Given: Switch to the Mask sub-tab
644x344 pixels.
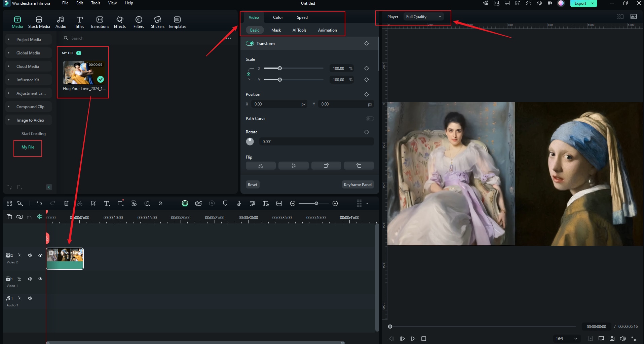Looking at the screenshot, I should tap(276, 30).
